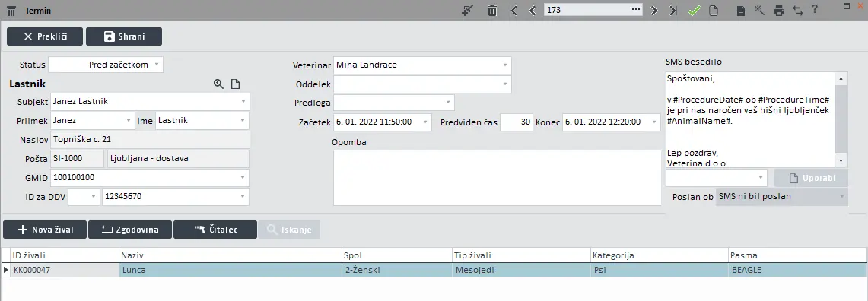
Task: Click Prekliči to cancel
Action: pos(45,36)
